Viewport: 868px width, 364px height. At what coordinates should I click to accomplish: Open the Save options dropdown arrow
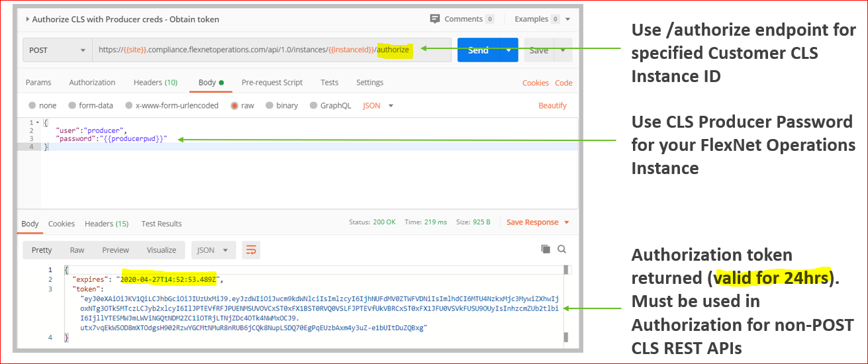point(563,50)
